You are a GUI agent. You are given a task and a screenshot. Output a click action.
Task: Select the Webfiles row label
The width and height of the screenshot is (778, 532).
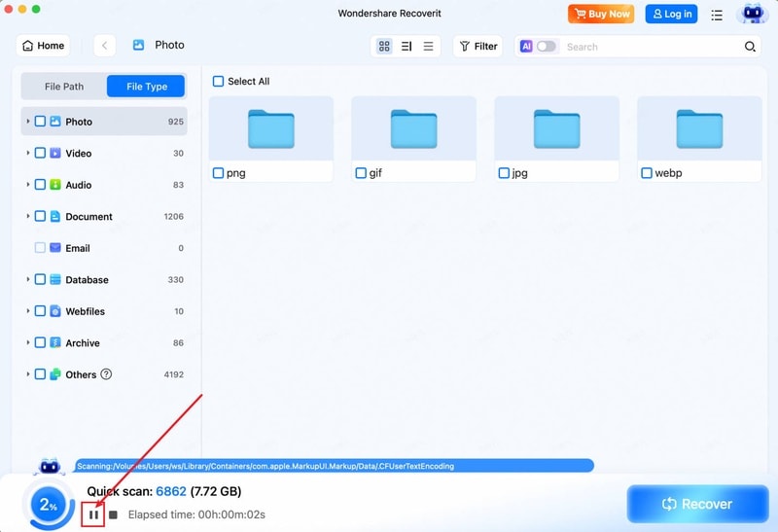[x=85, y=311]
